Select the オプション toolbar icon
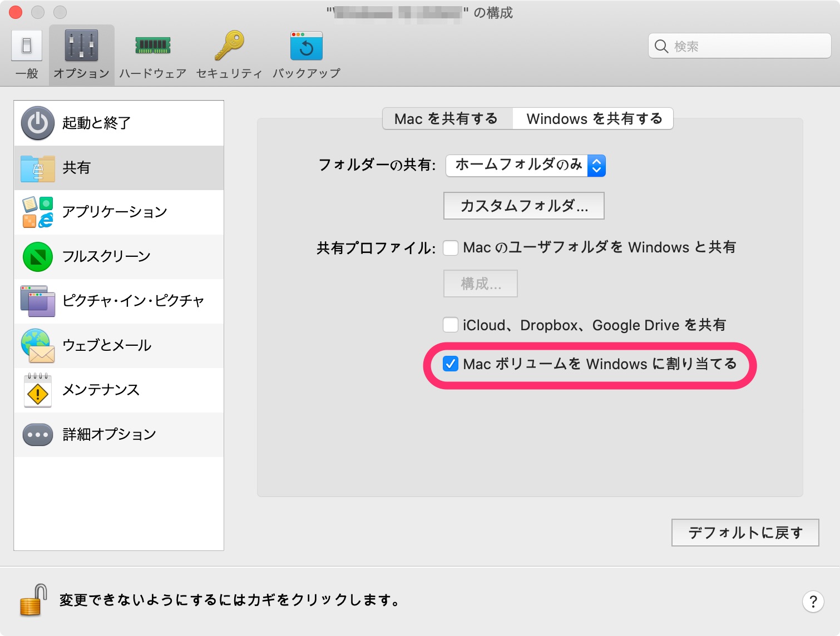The height and width of the screenshot is (636, 840). pos(81,46)
